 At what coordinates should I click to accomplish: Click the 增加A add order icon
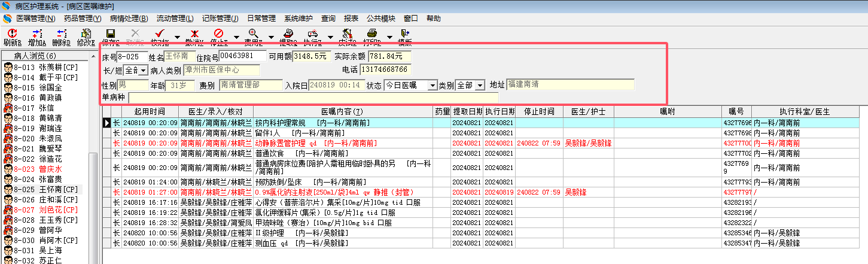[37, 34]
